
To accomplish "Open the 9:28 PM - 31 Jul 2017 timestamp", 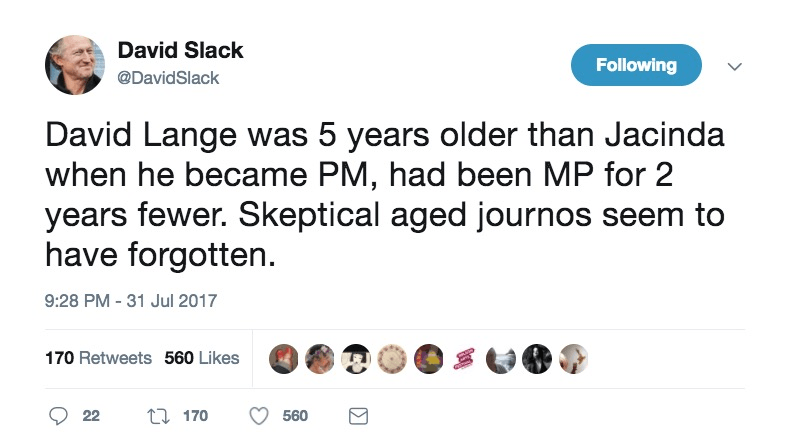I will point(131,300).
